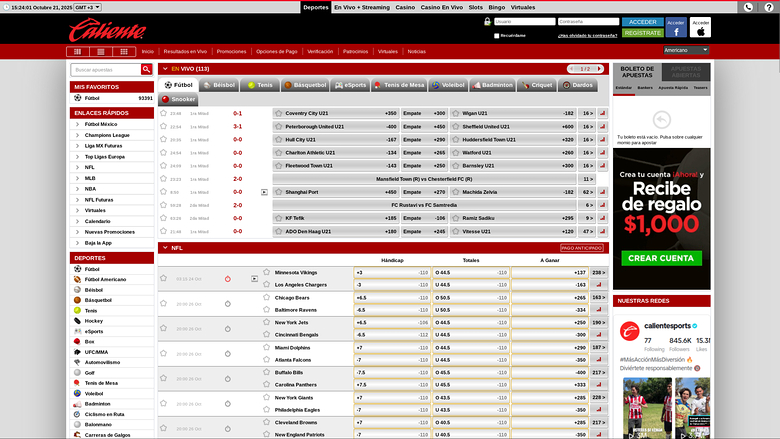Image resolution: width=780 pixels, height=439 pixels.
Task: Favorite the Coventry City U21 match star
Action: tap(164, 114)
